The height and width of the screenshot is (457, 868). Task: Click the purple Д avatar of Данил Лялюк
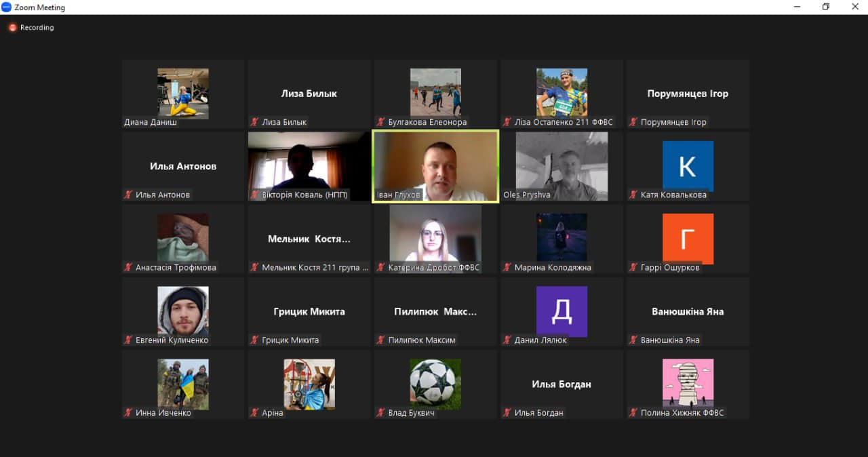click(561, 311)
